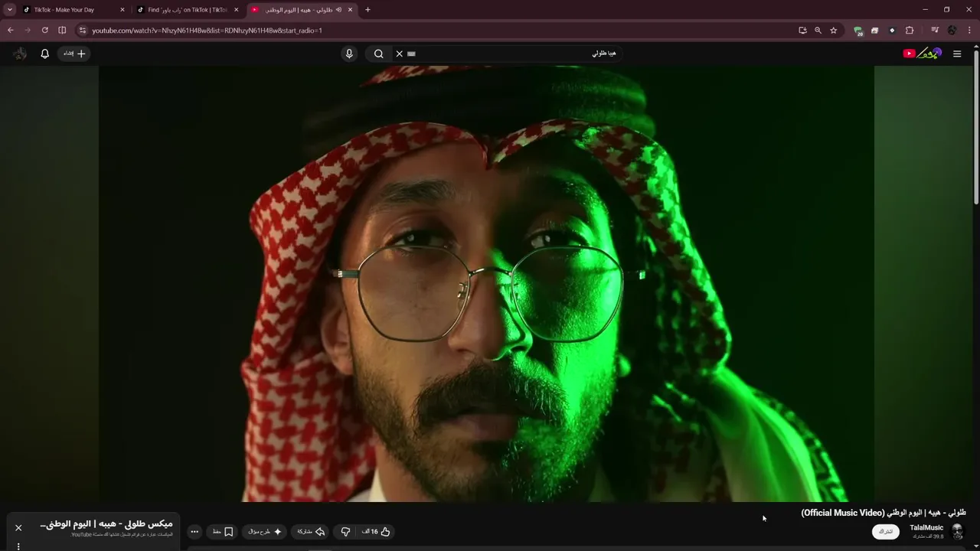Viewport: 980px width, 551px height.
Task: Go back in browser history
Action: 11,31
